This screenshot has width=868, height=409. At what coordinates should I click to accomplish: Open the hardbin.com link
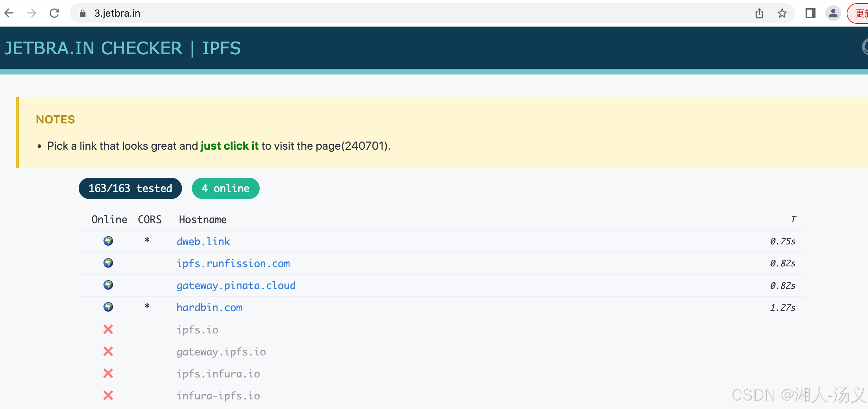209,308
